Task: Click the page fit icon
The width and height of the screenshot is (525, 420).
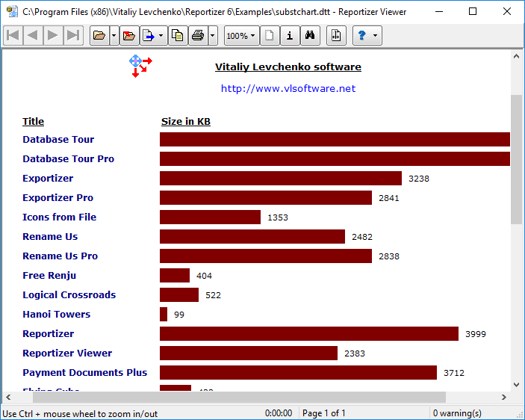Action: (x=336, y=35)
